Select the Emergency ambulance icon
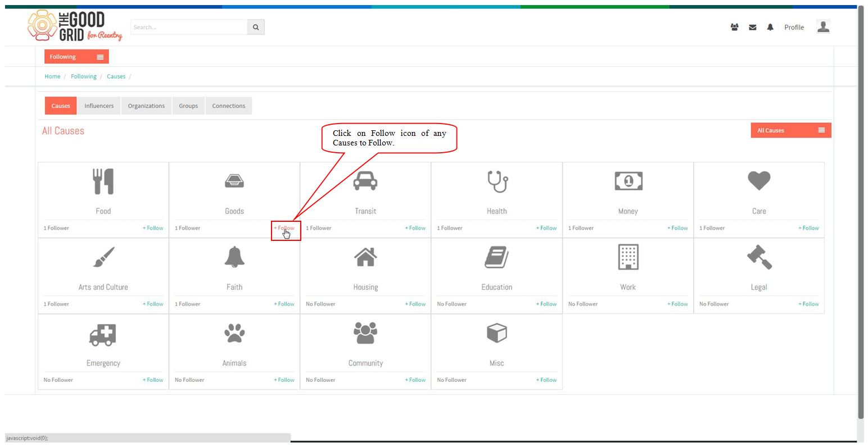The image size is (868, 447). click(x=103, y=334)
